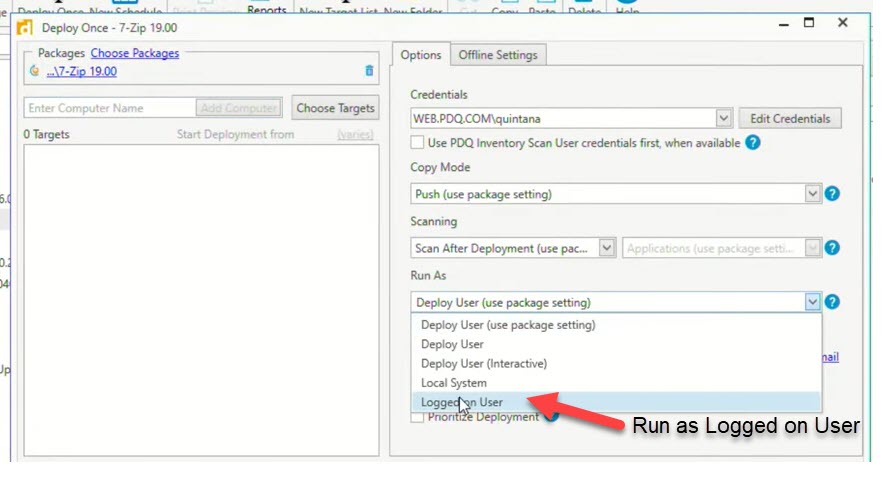Choose Deploy User (use package setting) list item
Screen dimensions: 890x490
click(616, 325)
